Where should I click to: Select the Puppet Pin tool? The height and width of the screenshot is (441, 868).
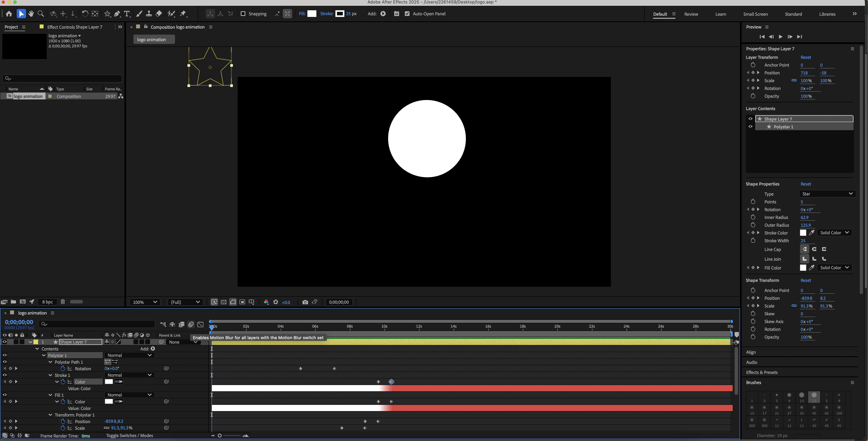[x=183, y=14]
